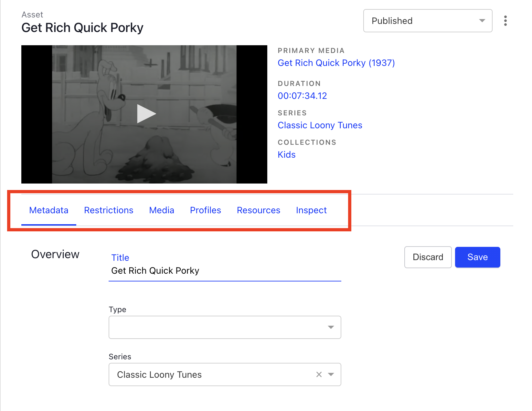Image resolution: width=532 pixels, height=411 pixels.
Task: Open primary media Get Rich Quick Porky (1937)
Action: click(x=336, y=63)
